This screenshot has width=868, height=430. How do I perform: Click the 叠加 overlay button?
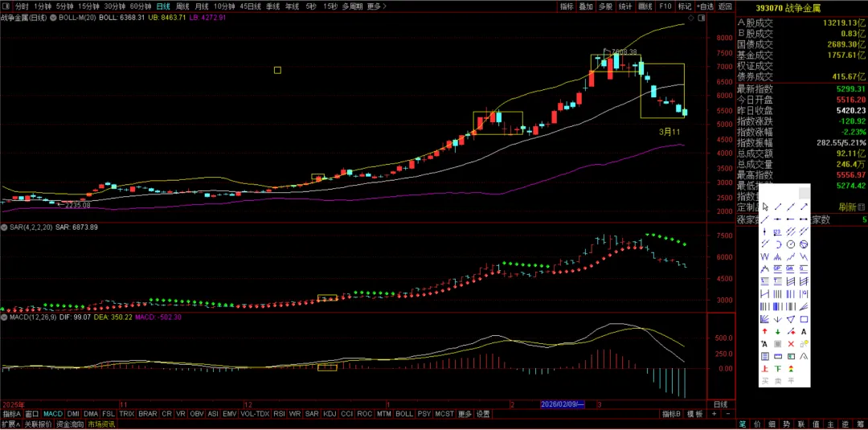tap(586, 6)
